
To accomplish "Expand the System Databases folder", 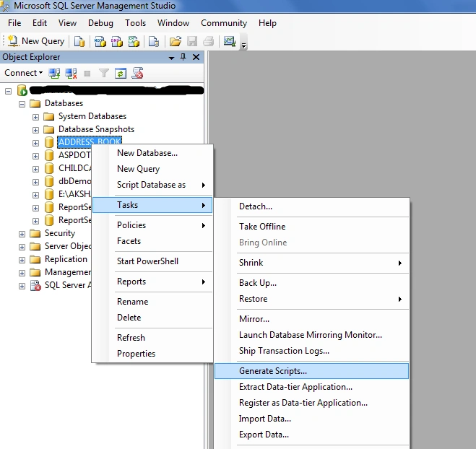I will coord(35,117).
